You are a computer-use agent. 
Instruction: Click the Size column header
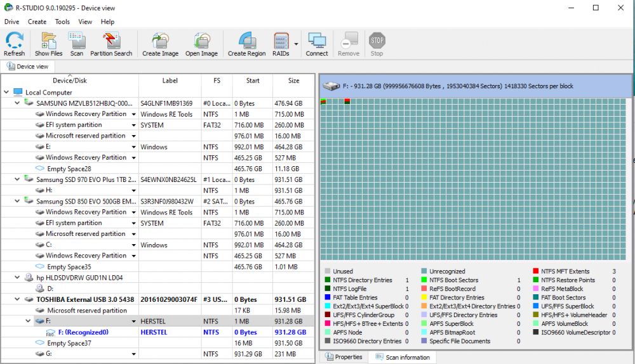[x=293, y=81]
